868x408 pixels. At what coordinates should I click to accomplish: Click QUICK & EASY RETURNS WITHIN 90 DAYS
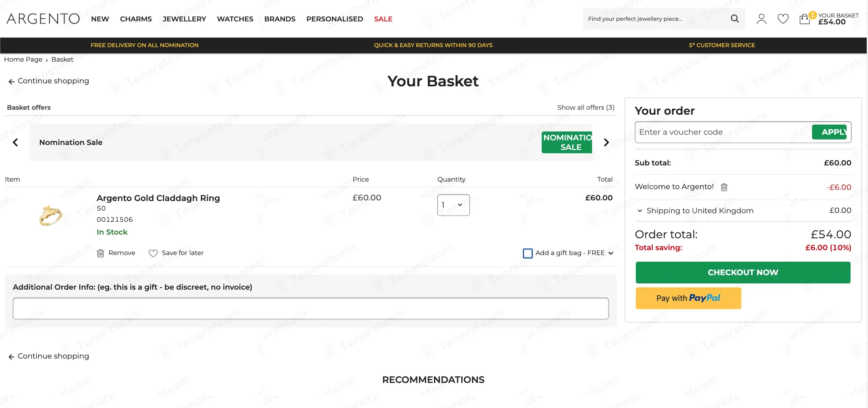[433, 45]
